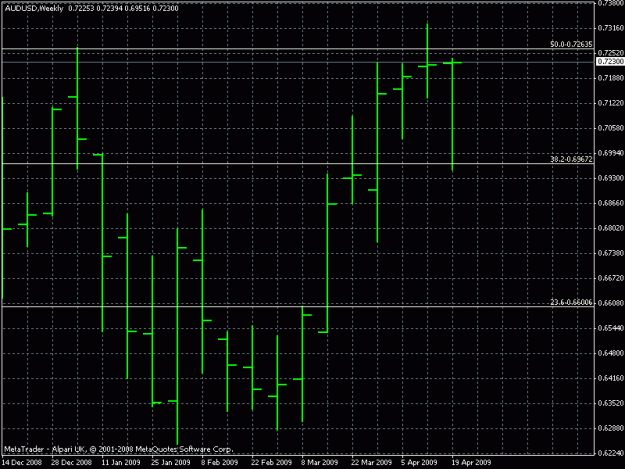Click the 0.71880 price axis label

(610, 78)
